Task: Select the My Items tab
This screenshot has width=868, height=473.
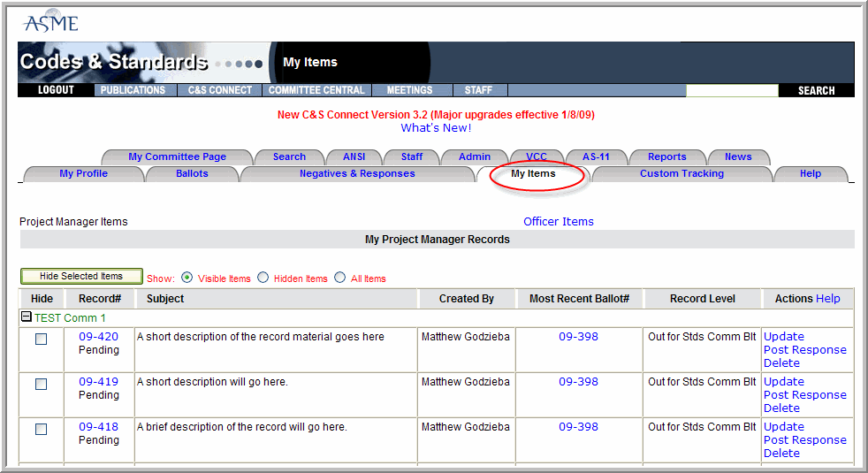Action: point(533,173)
